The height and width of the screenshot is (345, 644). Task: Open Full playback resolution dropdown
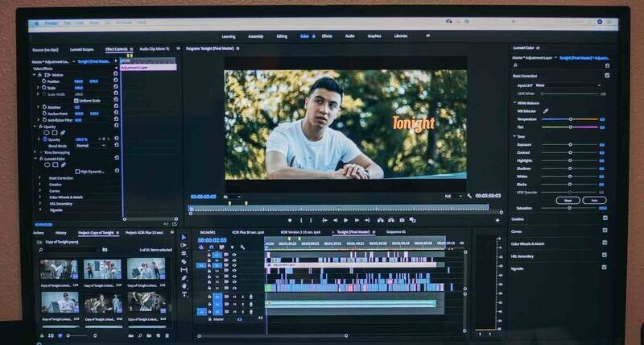click(453, 197)
